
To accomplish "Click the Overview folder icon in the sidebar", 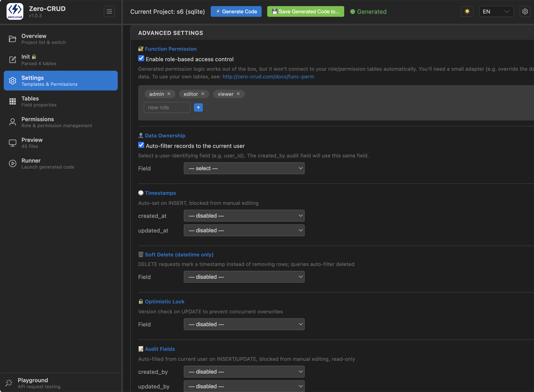I will coord(12,39).
